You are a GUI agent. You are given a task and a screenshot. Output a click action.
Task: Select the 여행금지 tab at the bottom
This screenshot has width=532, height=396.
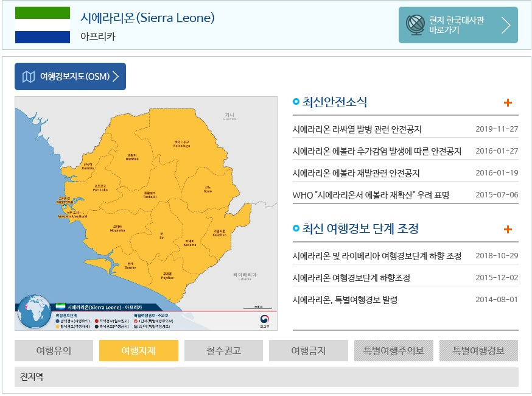(x=308, y=350)
